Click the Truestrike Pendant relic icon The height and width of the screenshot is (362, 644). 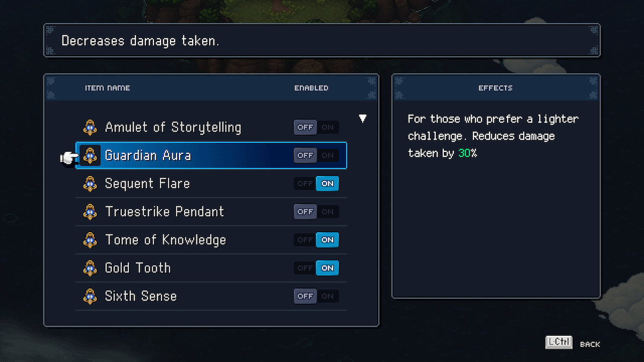90,212
